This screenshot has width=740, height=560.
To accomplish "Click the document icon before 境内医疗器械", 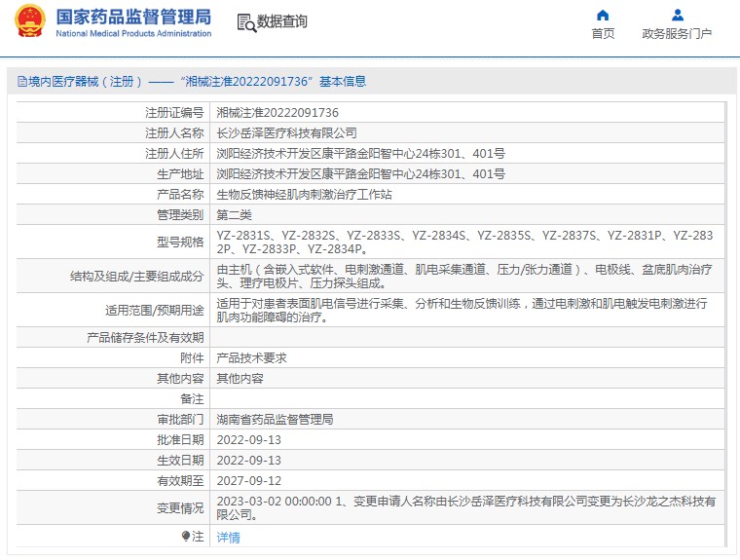I will pos(22,82).
